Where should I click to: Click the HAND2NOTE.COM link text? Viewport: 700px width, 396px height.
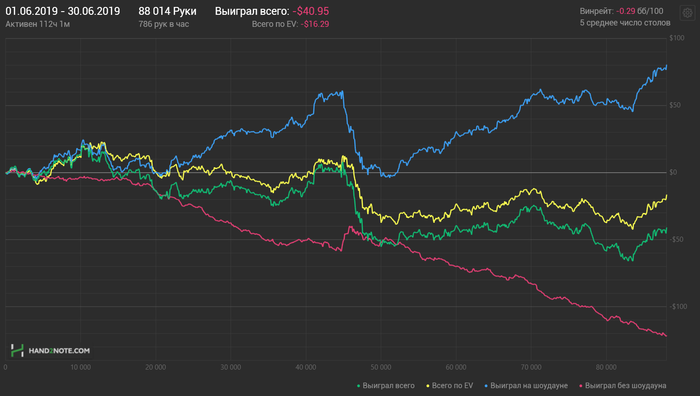(59, 351)
